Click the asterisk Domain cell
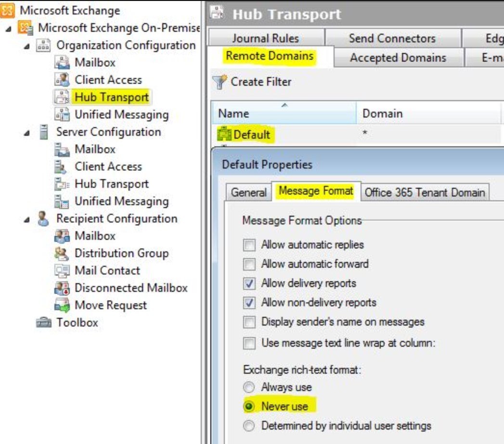The height and width of the screenshot is (444, 504). pos(364,133)
